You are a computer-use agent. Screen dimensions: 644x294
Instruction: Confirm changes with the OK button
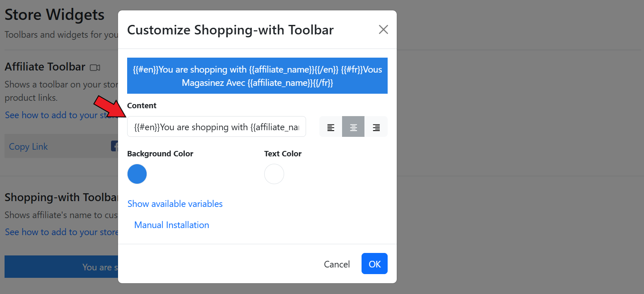coord(374,264)
